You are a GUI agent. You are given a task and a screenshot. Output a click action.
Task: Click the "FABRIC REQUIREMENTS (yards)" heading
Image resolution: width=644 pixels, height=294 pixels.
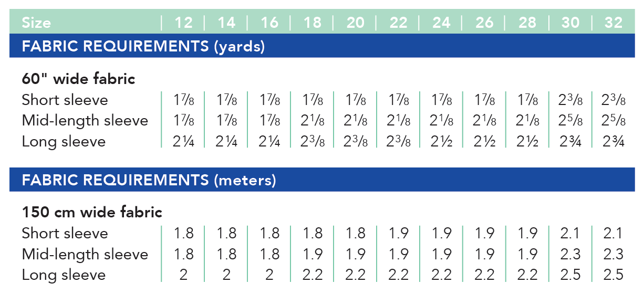tap(143, 46)
